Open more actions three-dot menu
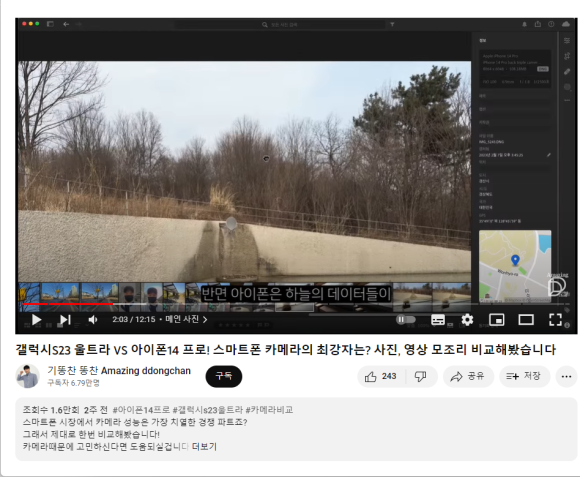This screenshot has width=580, height=477. pos(566,376)
